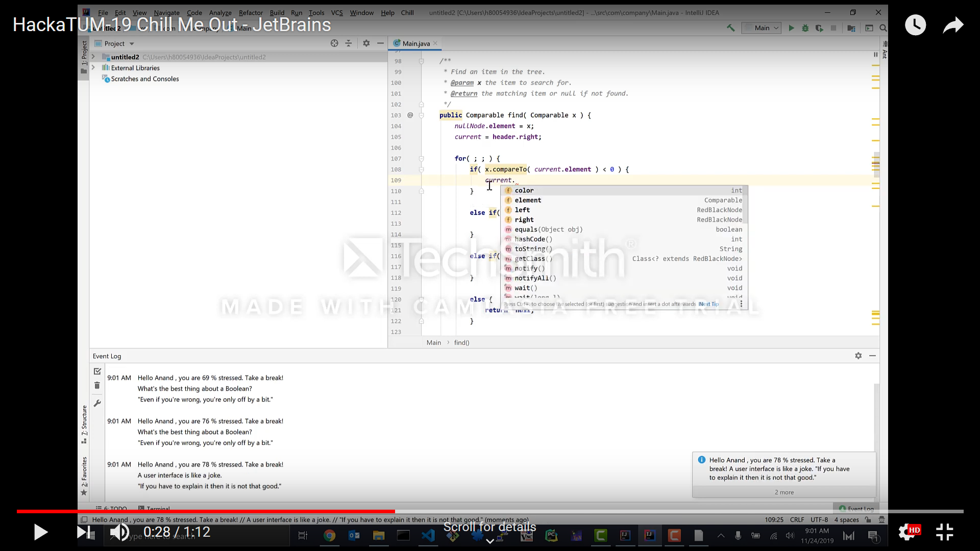
Task: Click the Search Everywhere magnifier icon
Action: (883, 28)
